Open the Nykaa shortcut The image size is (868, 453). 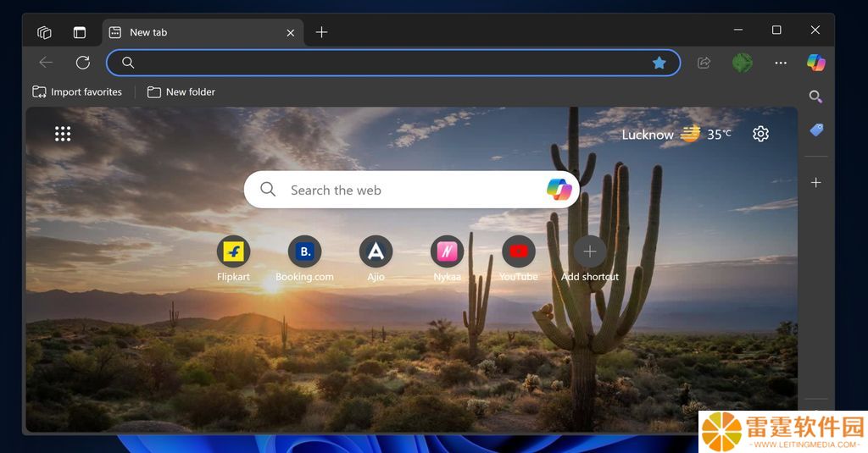[x=448, y=258]
